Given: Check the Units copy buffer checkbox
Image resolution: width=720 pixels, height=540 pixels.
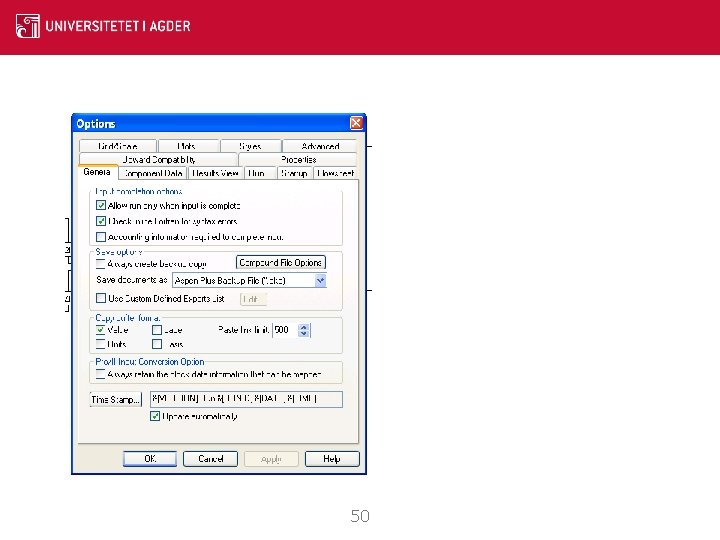Looking at the screenshot, I should pos(101,344).
